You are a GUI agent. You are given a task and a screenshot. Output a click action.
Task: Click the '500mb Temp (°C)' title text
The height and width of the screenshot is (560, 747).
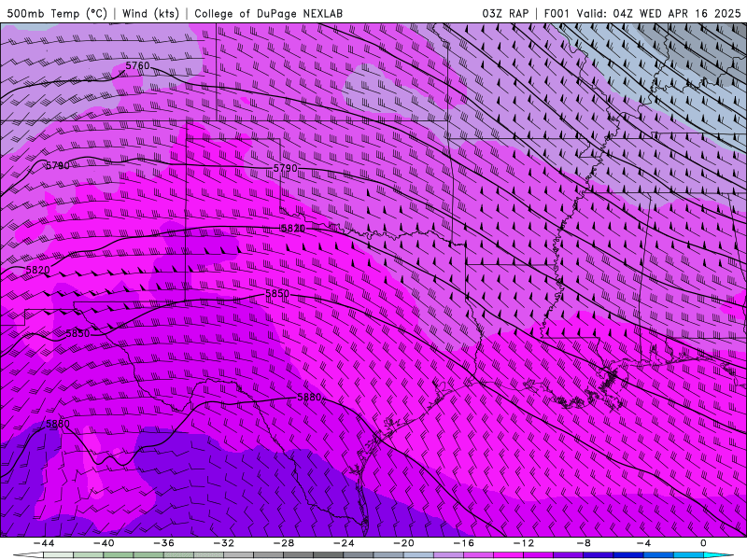click(x=57, y=13)
